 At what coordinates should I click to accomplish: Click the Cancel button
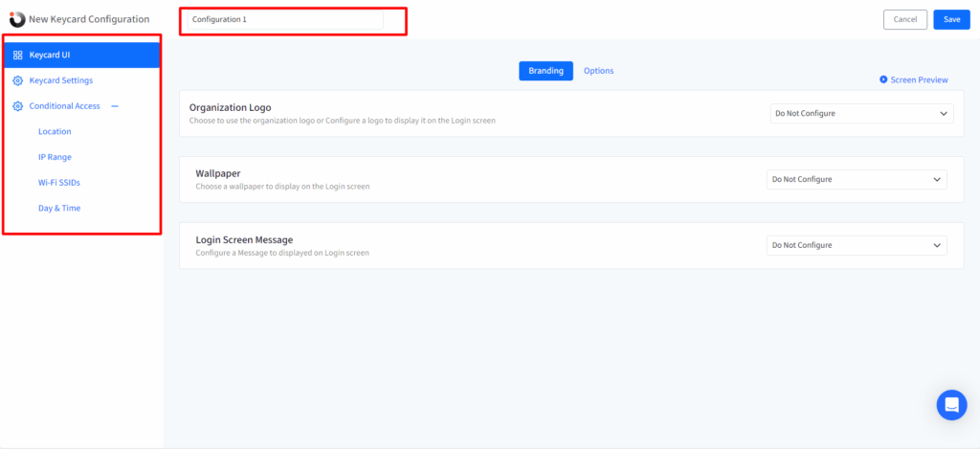coord(905,19)
